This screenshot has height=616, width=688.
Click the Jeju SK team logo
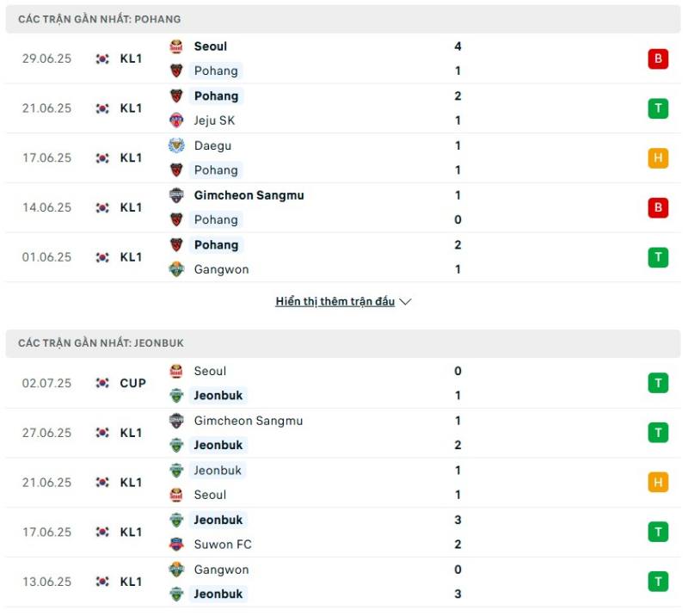point(176,120)
